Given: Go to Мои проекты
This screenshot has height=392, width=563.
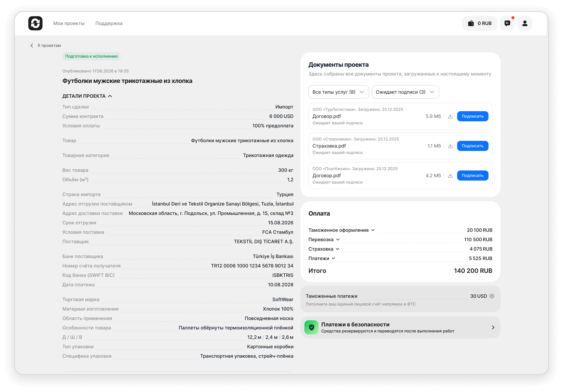Looking at the screenshot, I should 69,23.
